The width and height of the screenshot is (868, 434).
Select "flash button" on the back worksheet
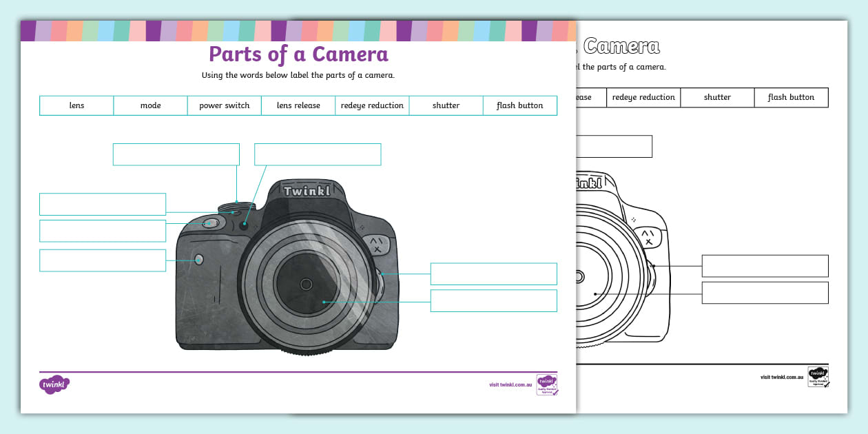coord(791,97)
